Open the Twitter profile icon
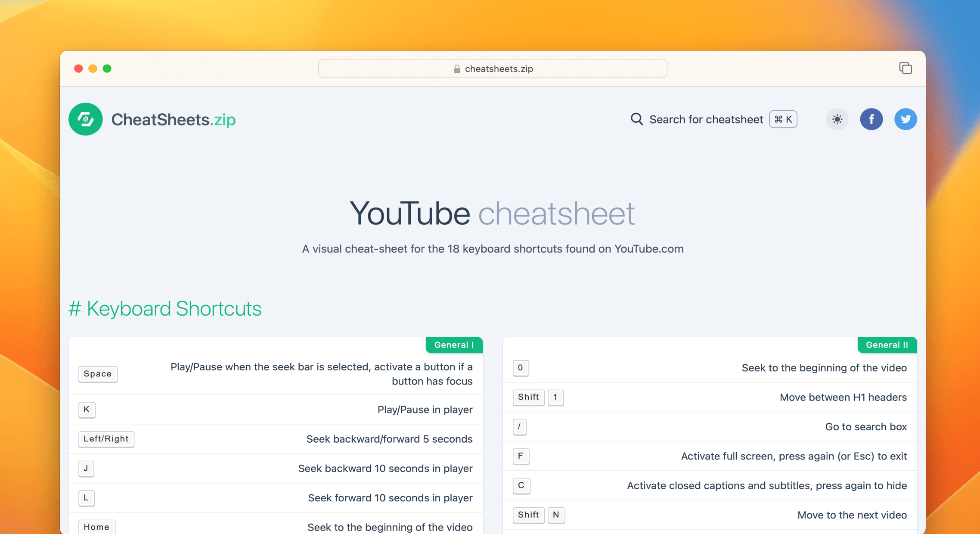The width and height of the screenshot is (980, 534). pos(906,119)
